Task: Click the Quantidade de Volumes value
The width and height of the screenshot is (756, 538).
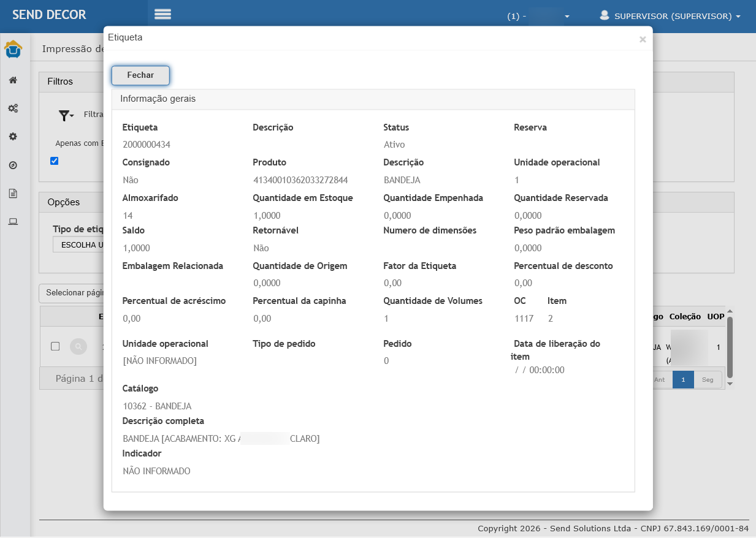Action: (386, 319)
